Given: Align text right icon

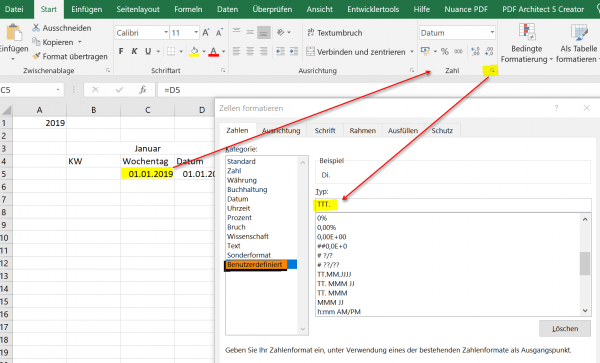Looking at the screenshot, I should (264, 51).
